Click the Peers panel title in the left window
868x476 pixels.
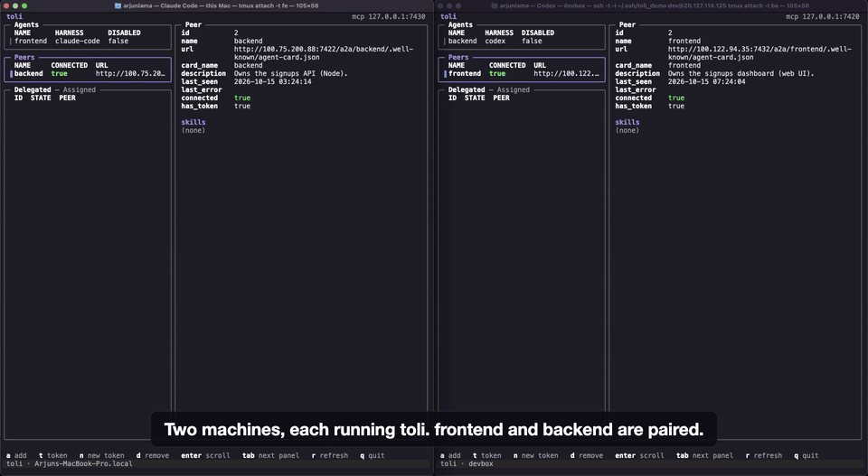pos(24,57)
